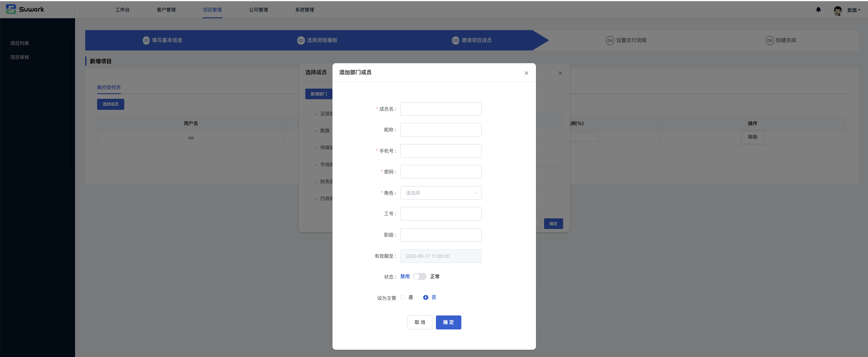868x357 pixels.
Task: Open the 角色 dropdown
Action: (x=441, y=193)
